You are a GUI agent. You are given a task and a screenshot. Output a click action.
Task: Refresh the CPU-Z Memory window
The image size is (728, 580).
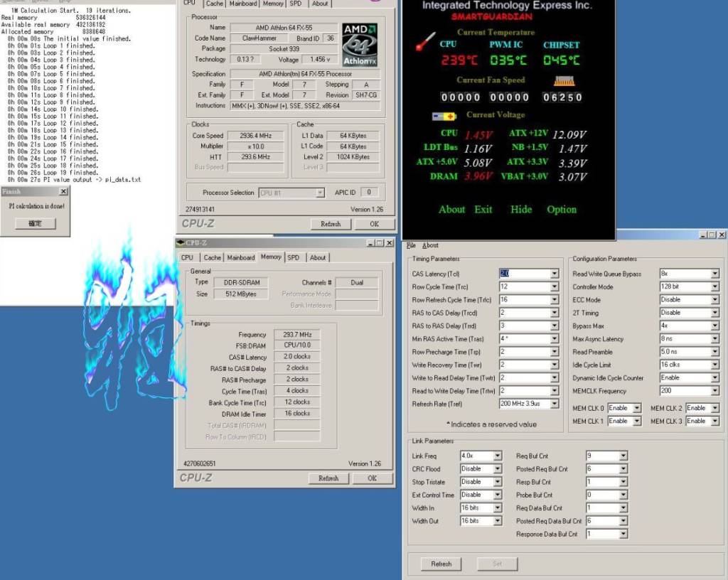tap(328, 478)
